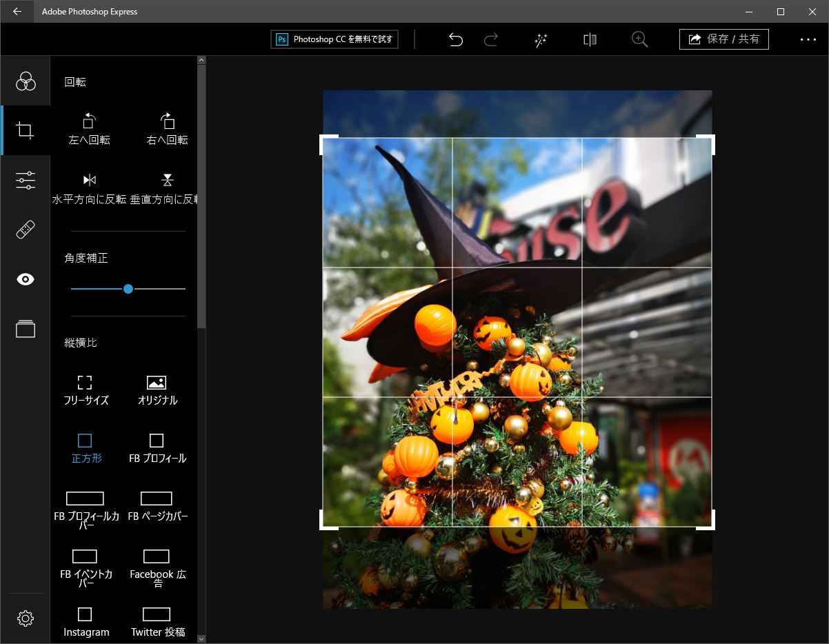
Task: Click 保存 / 共有 button
Action: [724, 39]
